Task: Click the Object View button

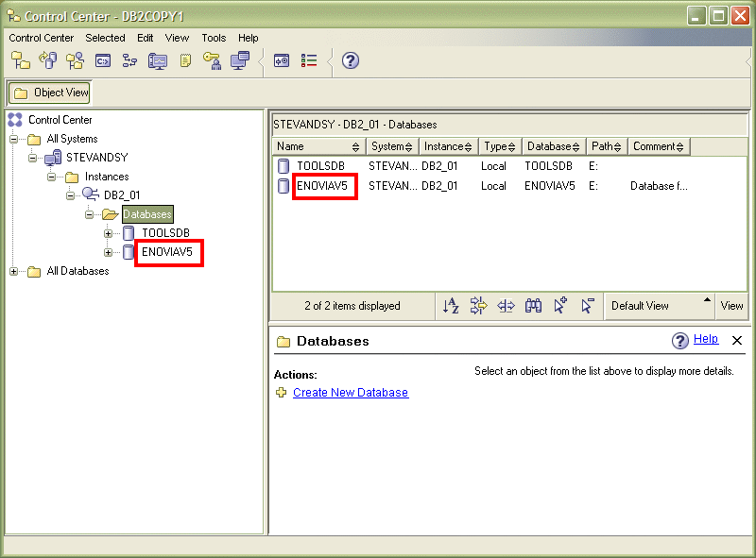Action: (x=50, y=93)
